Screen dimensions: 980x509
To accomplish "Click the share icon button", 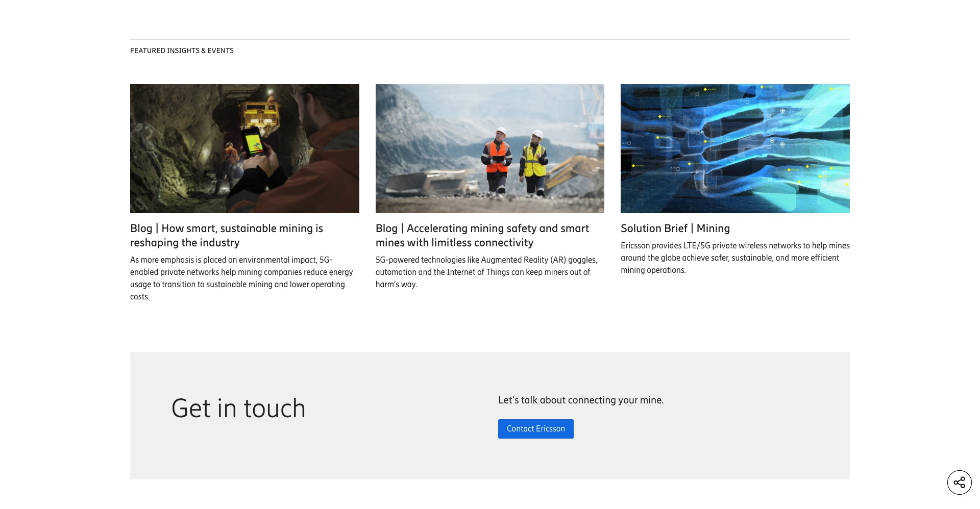I will pyautogui.click(x=960, y=482).
